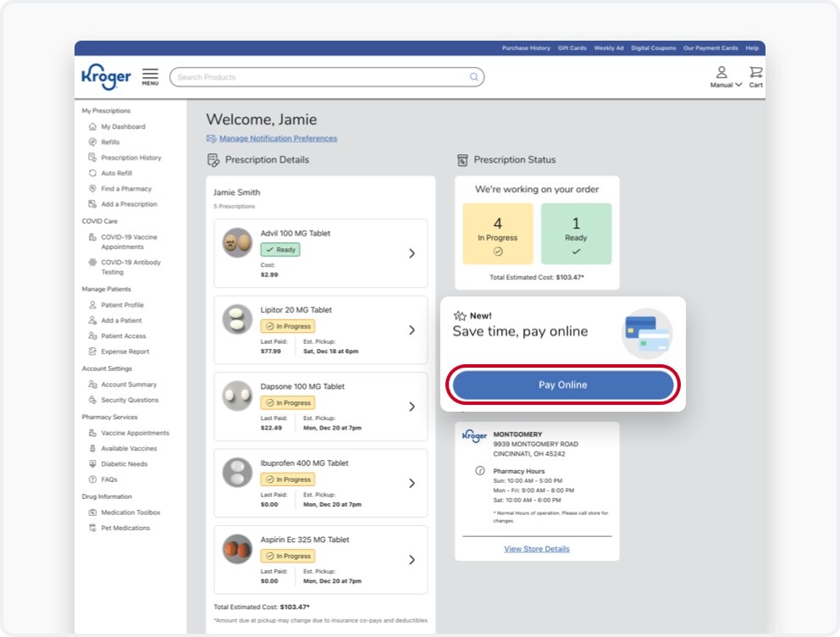This screenshot has width=840, height=637.
Task: Click the Prescription Details document icon
Action: click(213, 159)
